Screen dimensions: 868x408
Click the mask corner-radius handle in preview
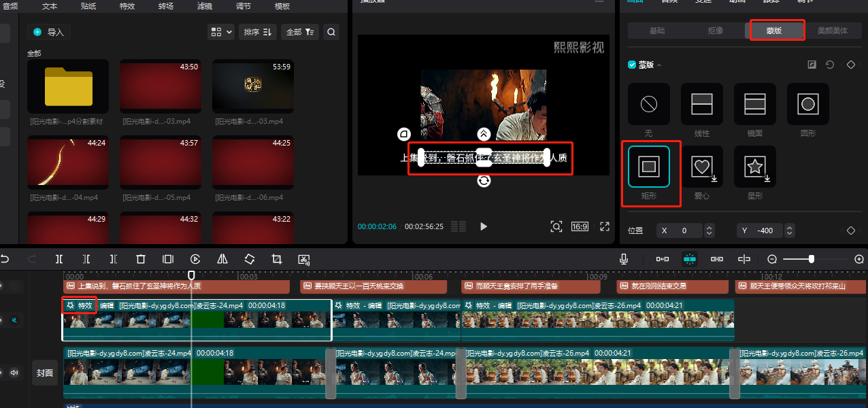(404, 133)
